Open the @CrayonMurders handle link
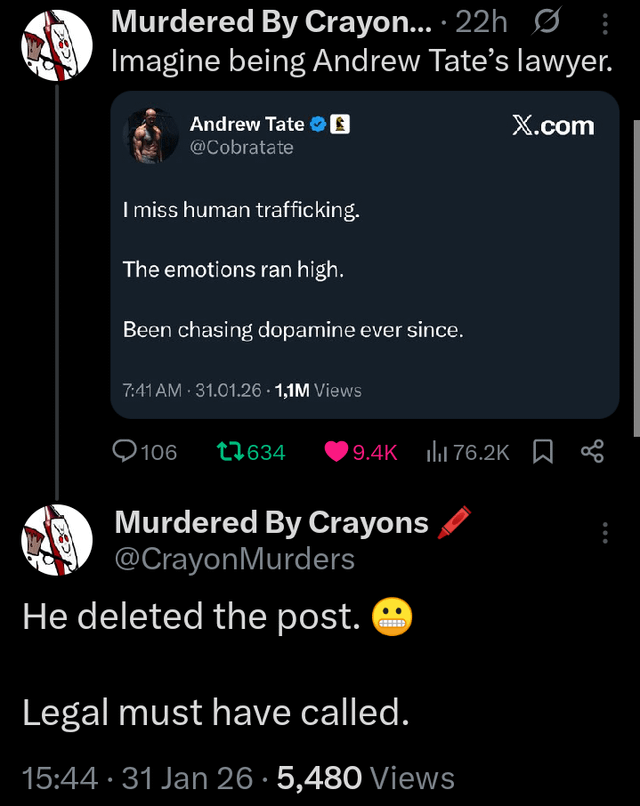This screenshot has height=806, width=640. 234,559
